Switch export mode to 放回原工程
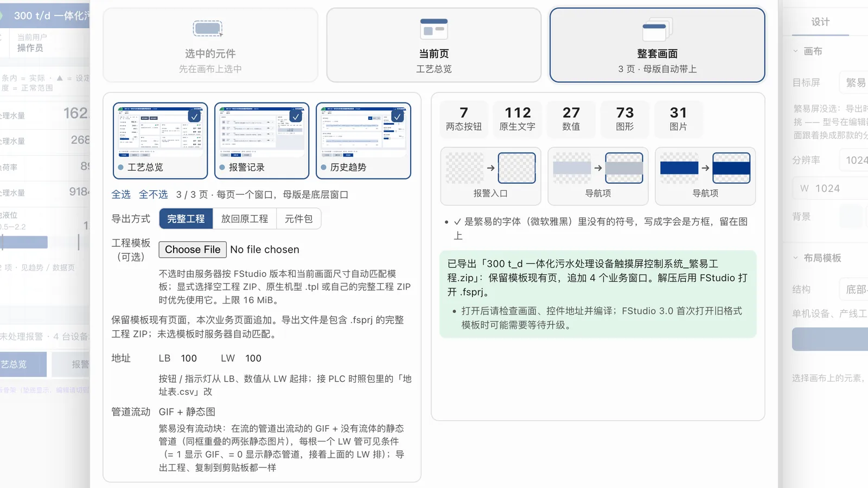 244,219
